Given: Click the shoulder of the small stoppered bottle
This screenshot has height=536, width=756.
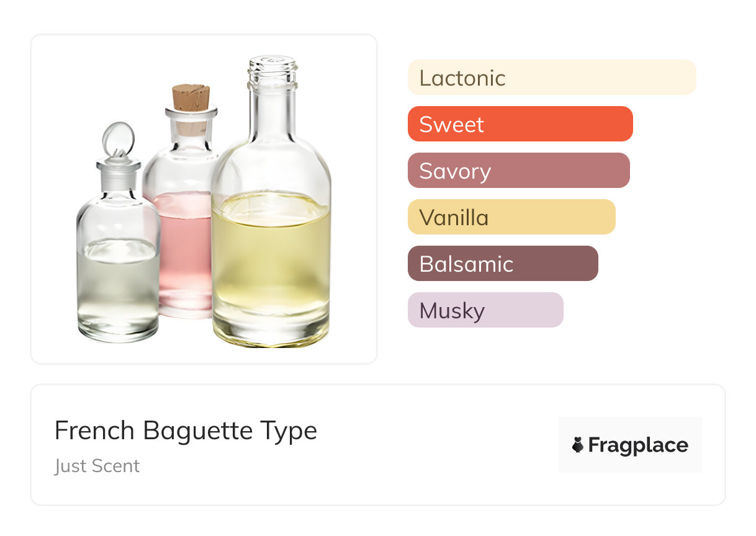Looking at the screenshot, I should click(118, 205).
